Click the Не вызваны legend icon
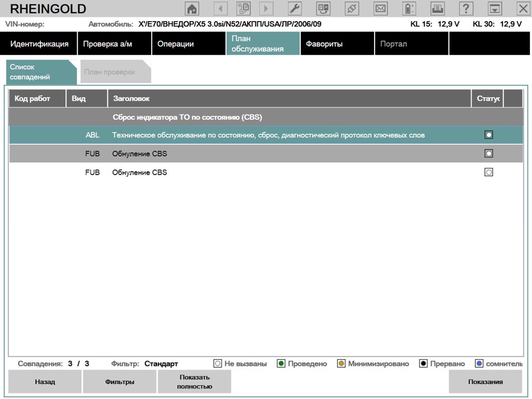The image size is (532, 399). [x=217, y=364]
